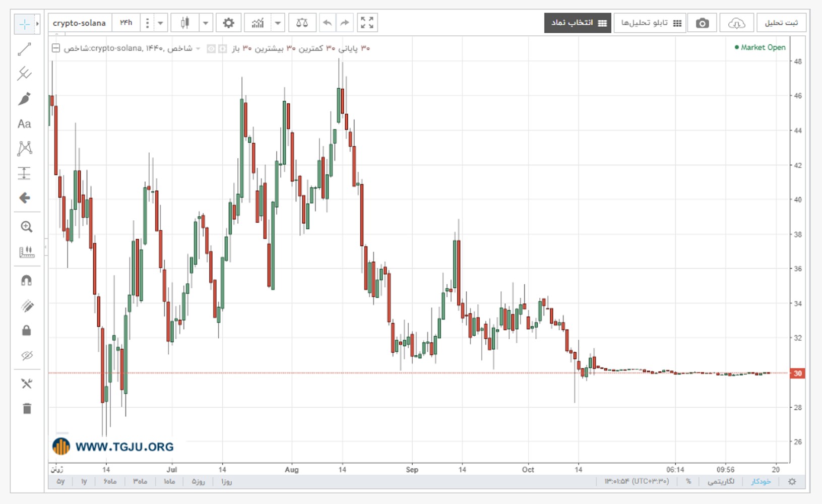Select the 5y time range tab
Screen dimensions: 822x504
pyautogui.click(x=60, y=481)
